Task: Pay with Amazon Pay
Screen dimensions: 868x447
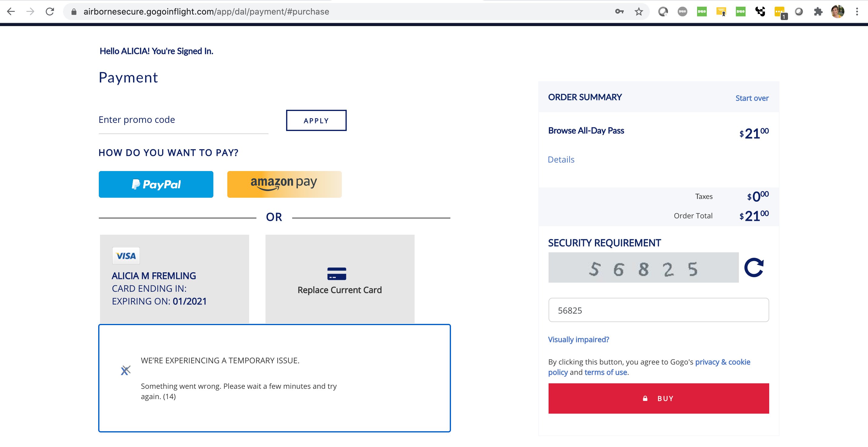Action: pyautogui.click(x=284, y=184)
